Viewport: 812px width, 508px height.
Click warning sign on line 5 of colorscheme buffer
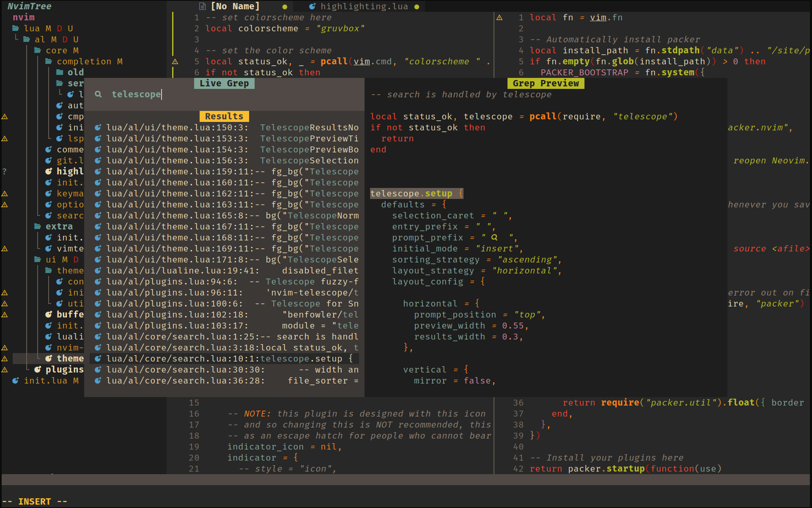tap(175, 61)
